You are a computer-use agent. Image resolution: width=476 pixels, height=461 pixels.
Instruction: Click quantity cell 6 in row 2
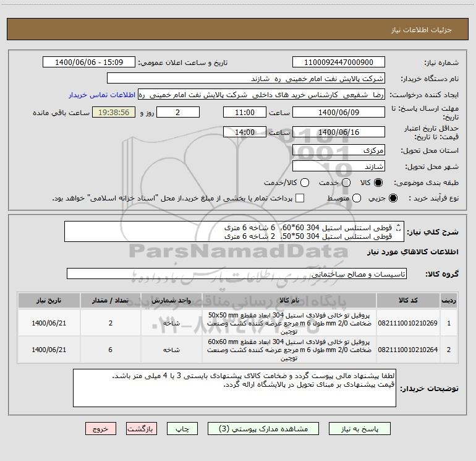pyautogui.click(x=111, y=350)
